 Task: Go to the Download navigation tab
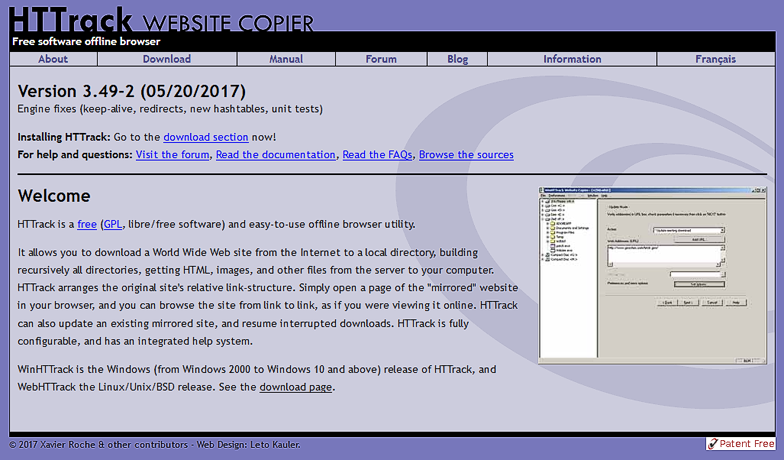coord(167,59)
